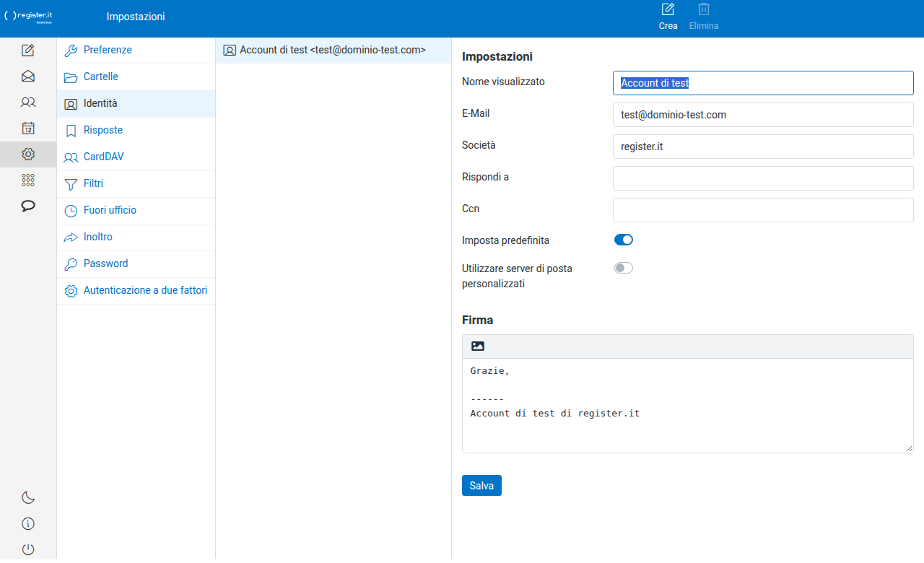The image size is (924, 563).
Task: Click the Società input field
Action: coord(763,147)
